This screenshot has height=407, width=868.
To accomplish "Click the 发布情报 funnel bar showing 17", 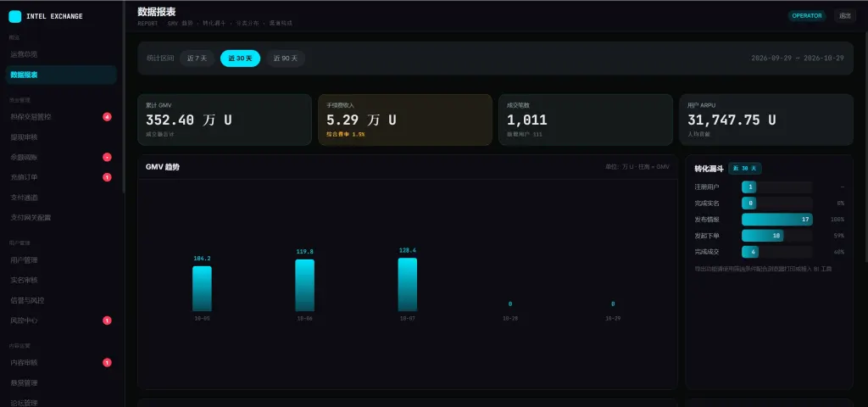I will pyautogui.click(x=777, y=220).
